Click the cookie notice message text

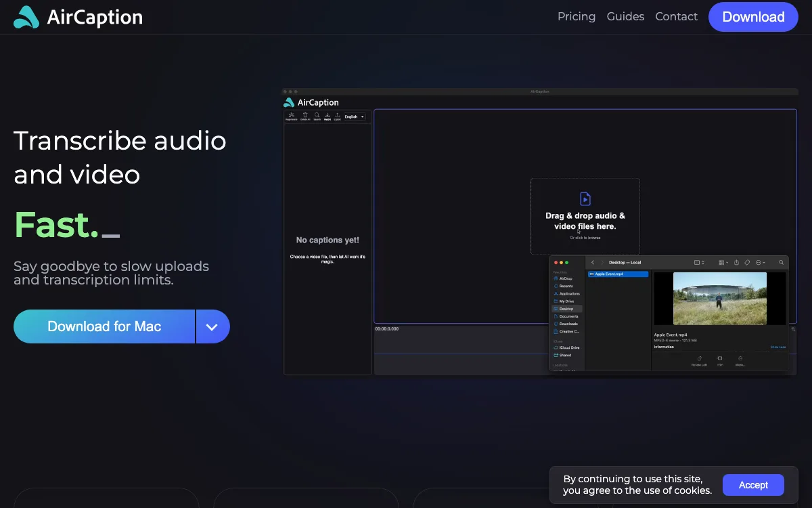(637, 484)
